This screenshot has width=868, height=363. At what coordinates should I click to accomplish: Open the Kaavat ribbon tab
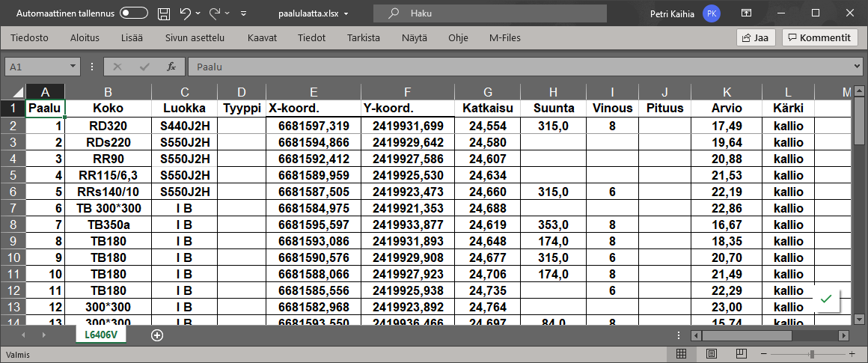(262, 38)
